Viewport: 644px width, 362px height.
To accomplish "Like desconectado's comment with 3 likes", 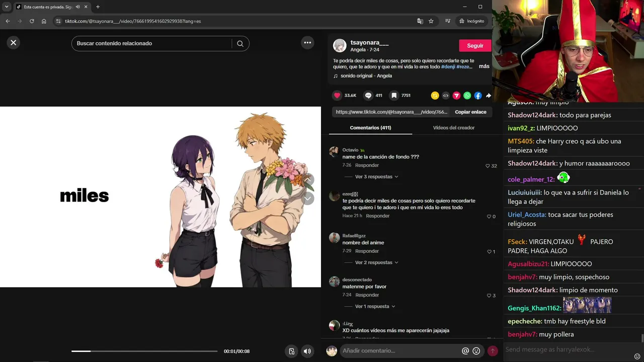I will (488, 296).
